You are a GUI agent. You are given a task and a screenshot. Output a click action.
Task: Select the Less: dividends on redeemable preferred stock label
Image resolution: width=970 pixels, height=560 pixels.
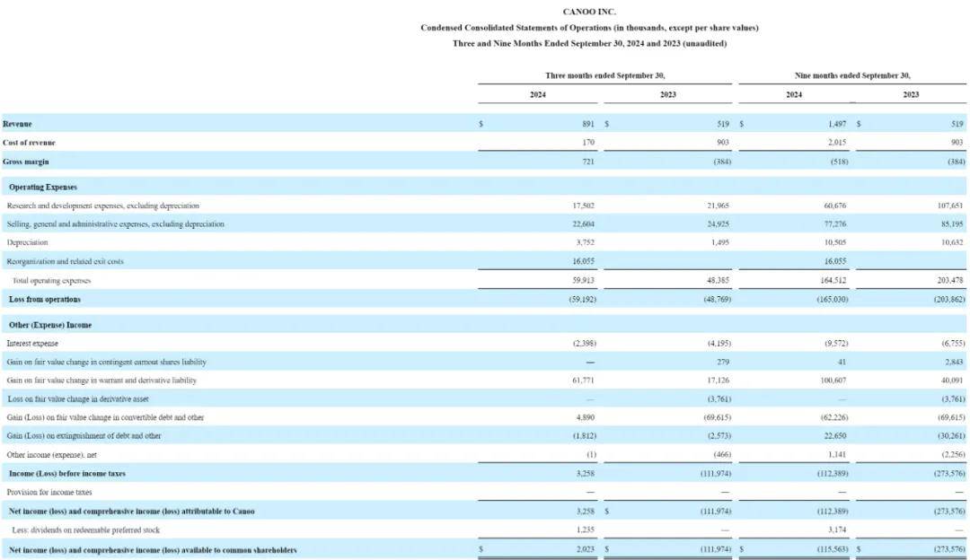click(83, 529)
